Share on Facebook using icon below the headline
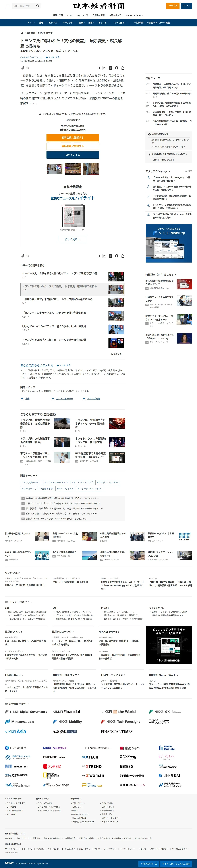197x868 pixels. click(x=117, y=68)
